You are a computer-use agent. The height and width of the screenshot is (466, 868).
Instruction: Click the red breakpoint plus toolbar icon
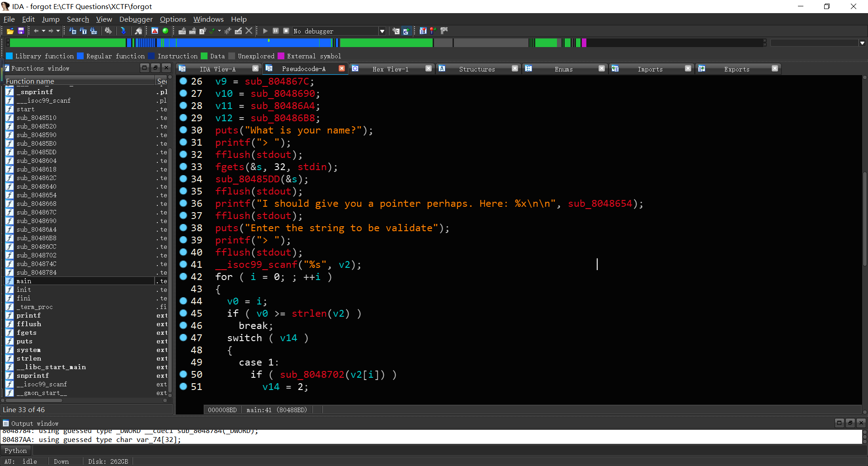(433, 31)
